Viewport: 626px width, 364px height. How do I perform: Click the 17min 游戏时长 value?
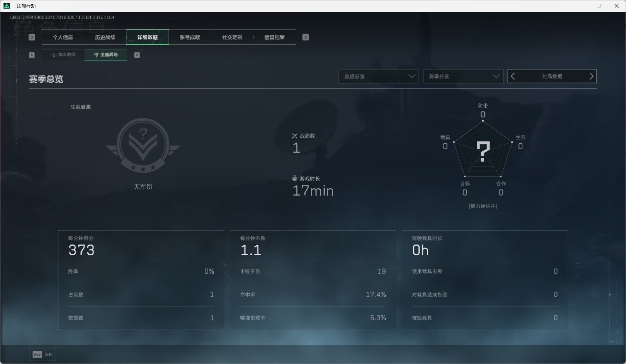[313, 191]
